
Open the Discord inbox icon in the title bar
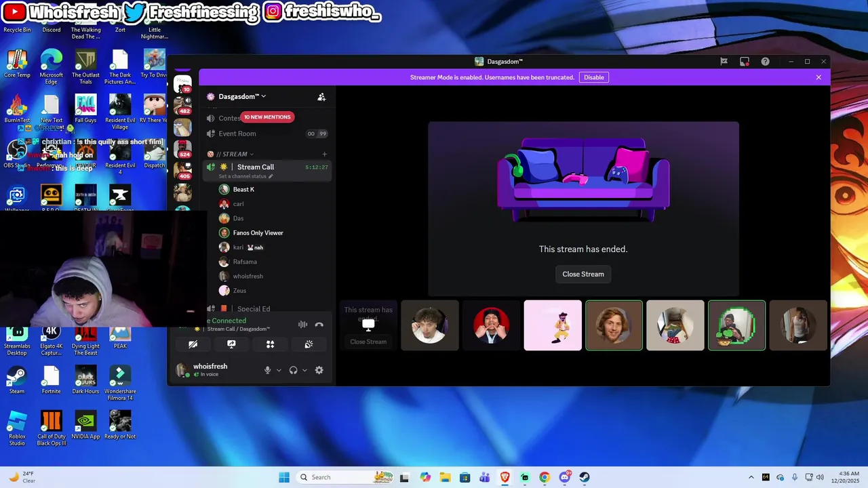744,62
